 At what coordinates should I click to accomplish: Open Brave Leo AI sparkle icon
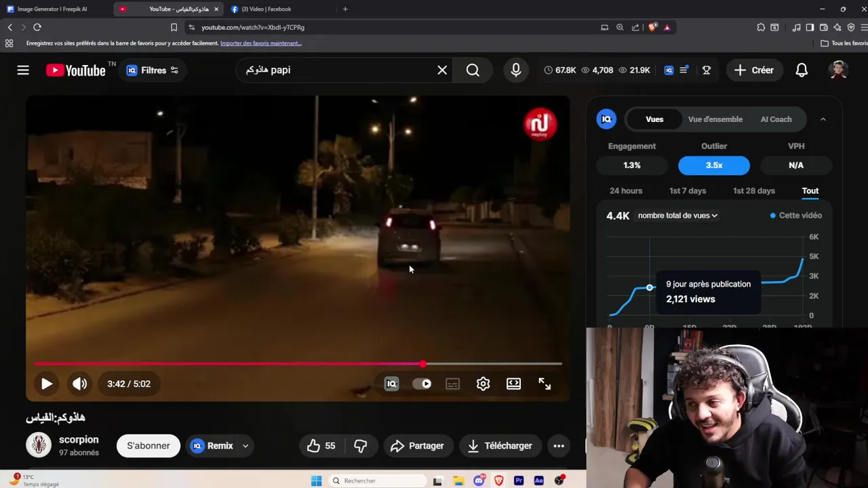837,27
